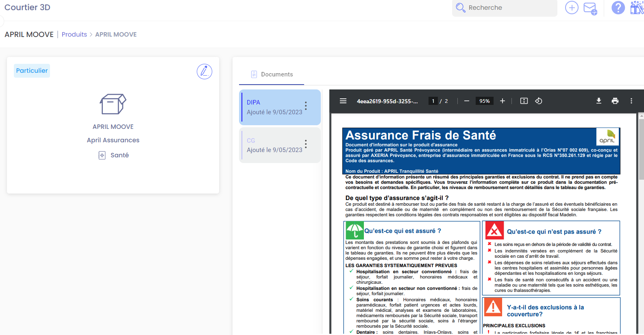
Task: Click the Documents tab page icon
Action: click(254, 74)
